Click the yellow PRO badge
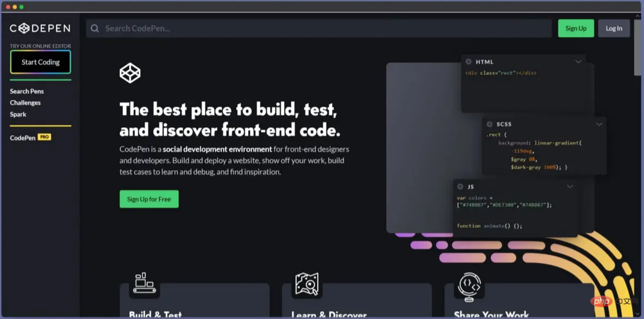644x319 pixels. 44,137
